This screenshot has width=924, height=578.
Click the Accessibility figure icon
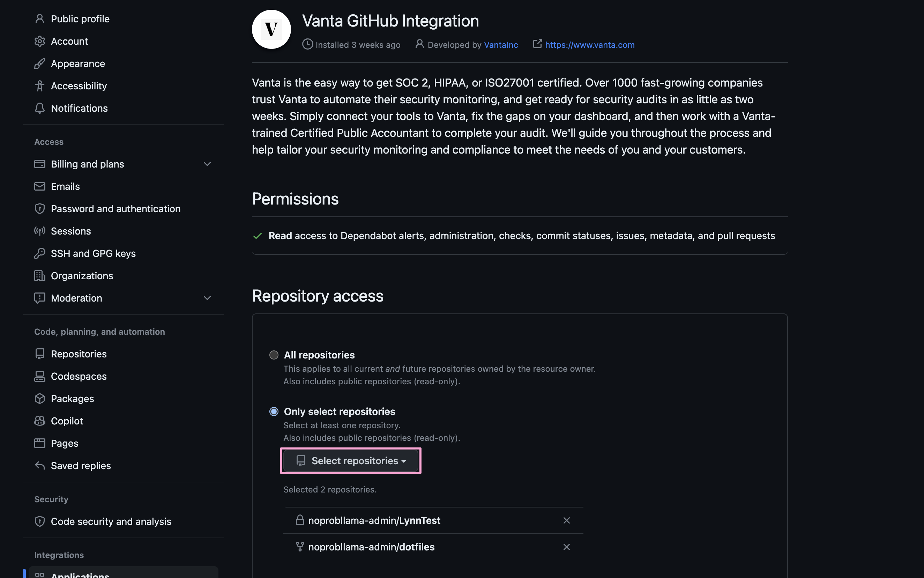tap(40, 86)
